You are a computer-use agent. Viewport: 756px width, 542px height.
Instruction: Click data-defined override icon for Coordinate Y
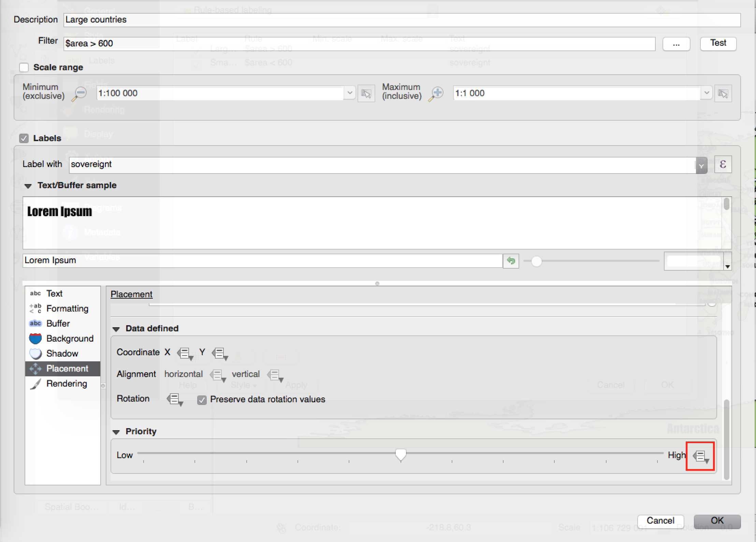[x=220, y=353]
